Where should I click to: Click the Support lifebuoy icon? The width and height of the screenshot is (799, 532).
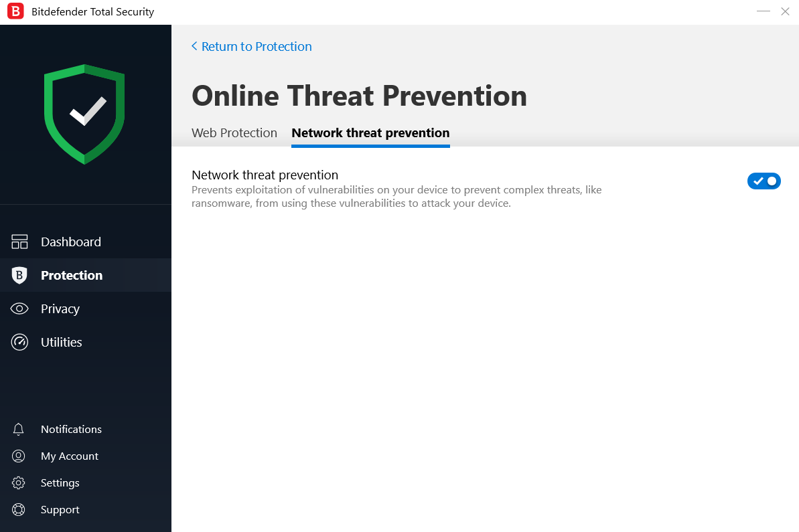(x=18, y=510)
